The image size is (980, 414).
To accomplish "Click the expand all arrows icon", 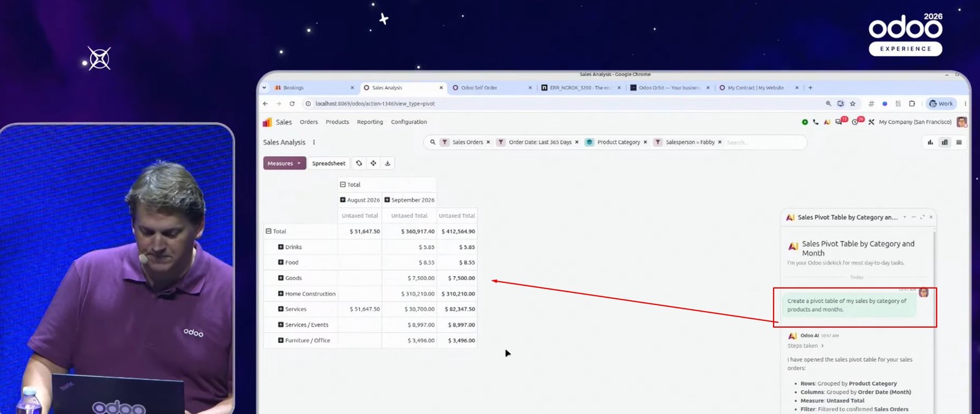I will point(373,164).
